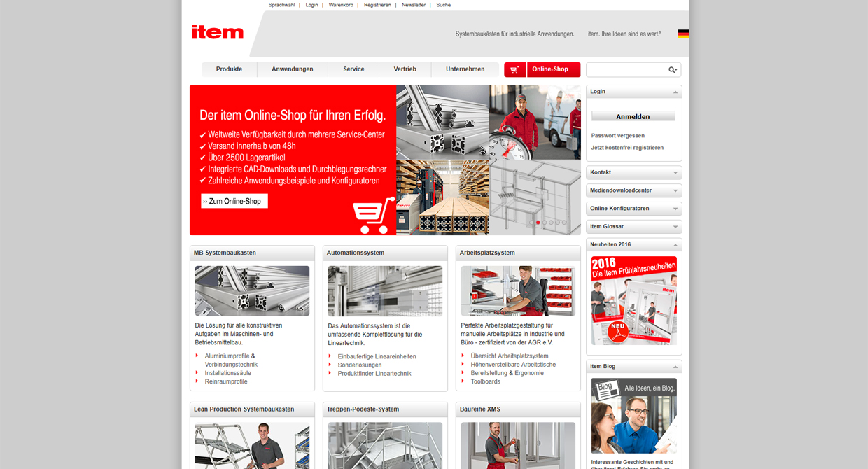Click Passwort vergessen link

click(x=618, y=136)
